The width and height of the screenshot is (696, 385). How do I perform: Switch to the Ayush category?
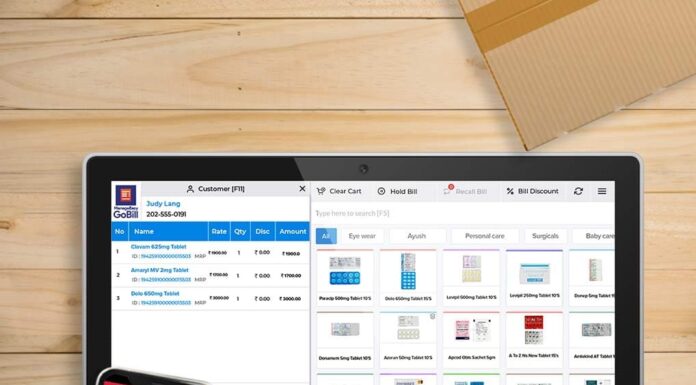(417, 236)
